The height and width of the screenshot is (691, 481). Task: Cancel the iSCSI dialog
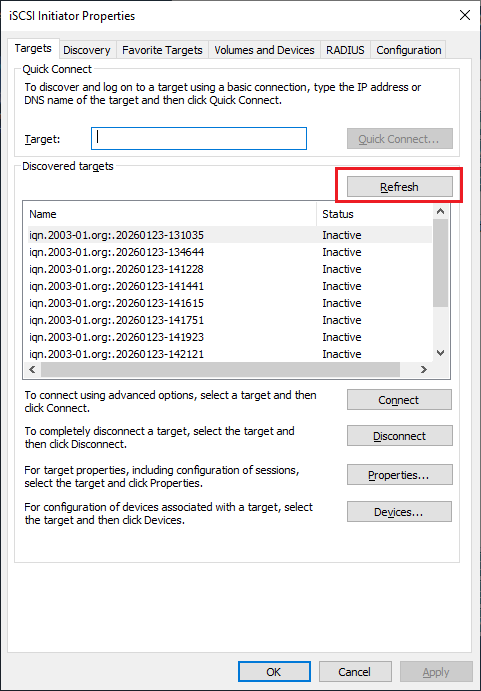(x=355, y=672)
